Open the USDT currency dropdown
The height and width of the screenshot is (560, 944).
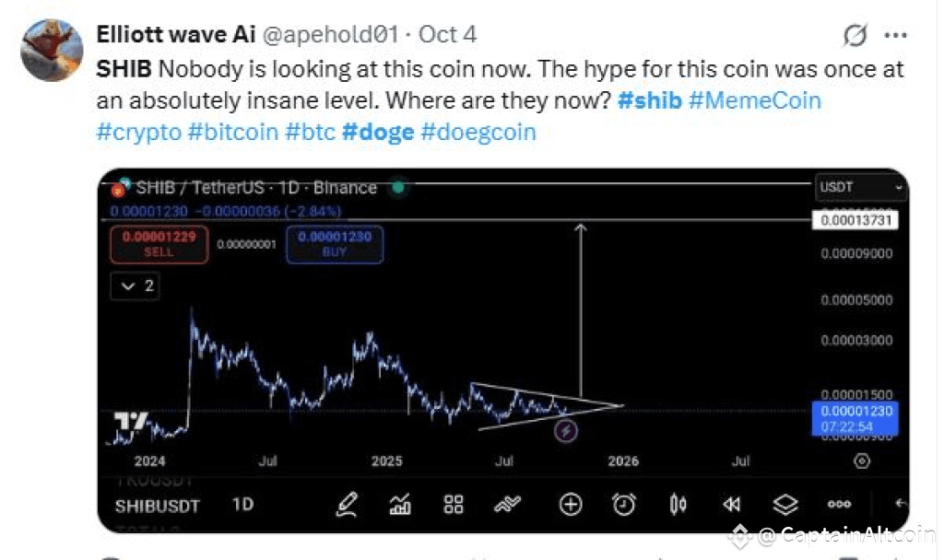pyautogui.click(x=861, y=188)
